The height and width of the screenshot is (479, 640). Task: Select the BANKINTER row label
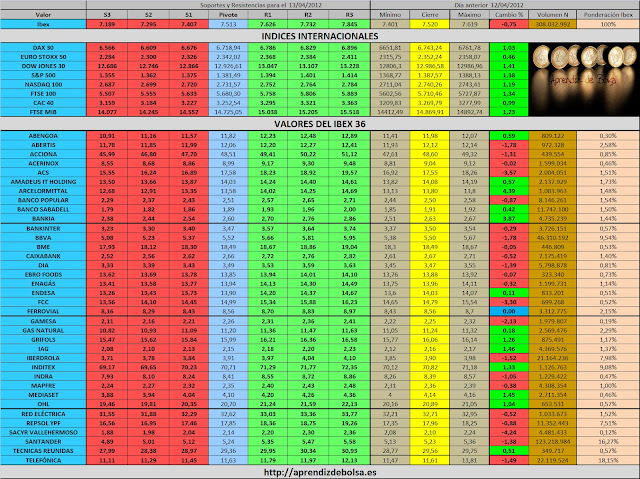coord(43,228)
